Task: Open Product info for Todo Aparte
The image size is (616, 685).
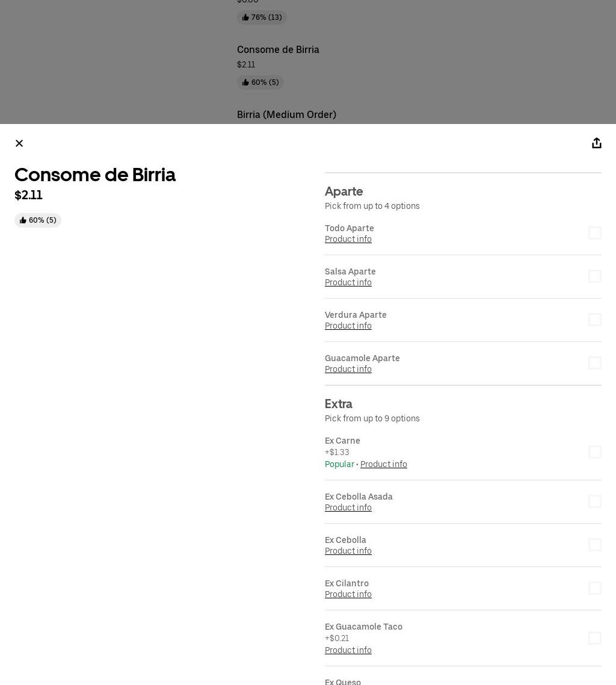Action: tap(348, 240)
